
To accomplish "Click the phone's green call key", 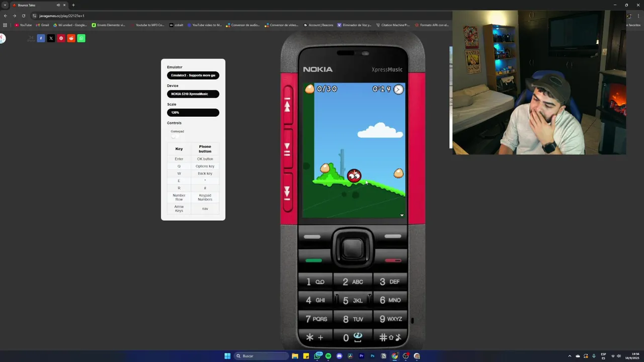I will pyautogui.click(x=313, y=260).
